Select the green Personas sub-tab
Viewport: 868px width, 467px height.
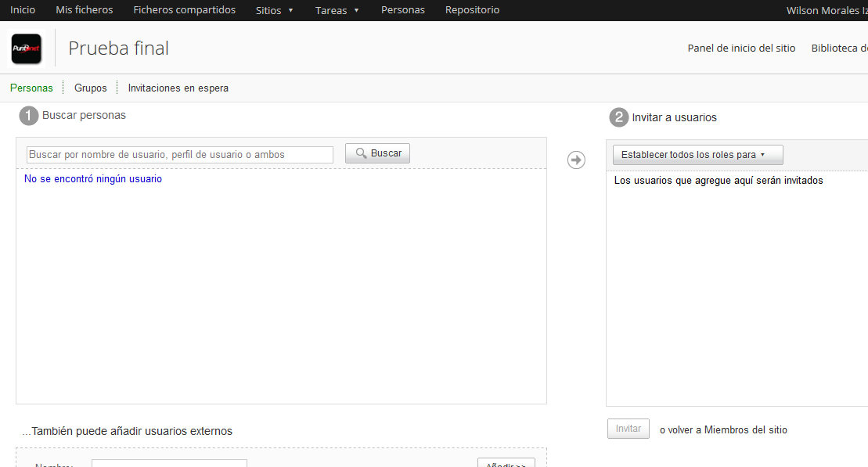coord(31,88)
